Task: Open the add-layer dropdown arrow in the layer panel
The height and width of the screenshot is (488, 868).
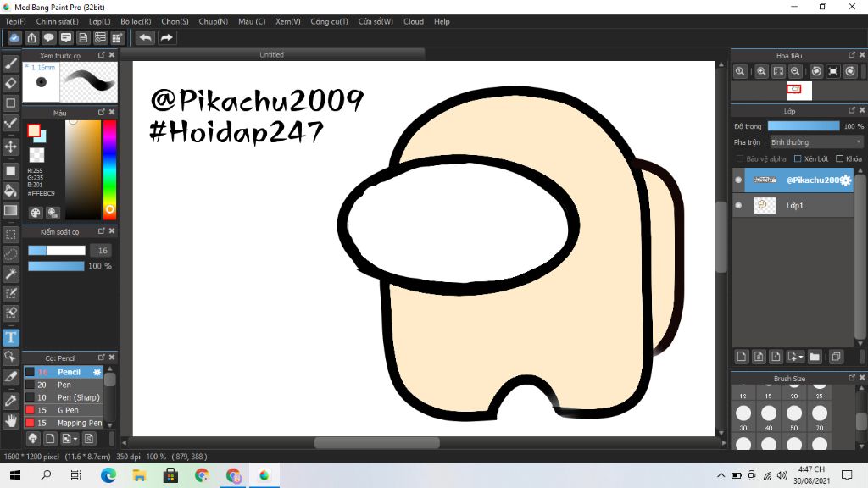Action: tap(801, 358)
